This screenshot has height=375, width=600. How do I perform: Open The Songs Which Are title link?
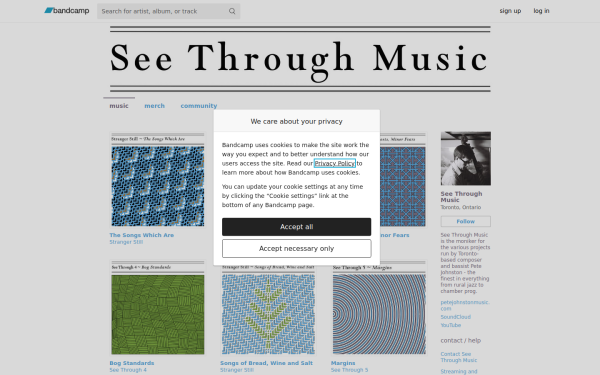(x=142, y=235)
